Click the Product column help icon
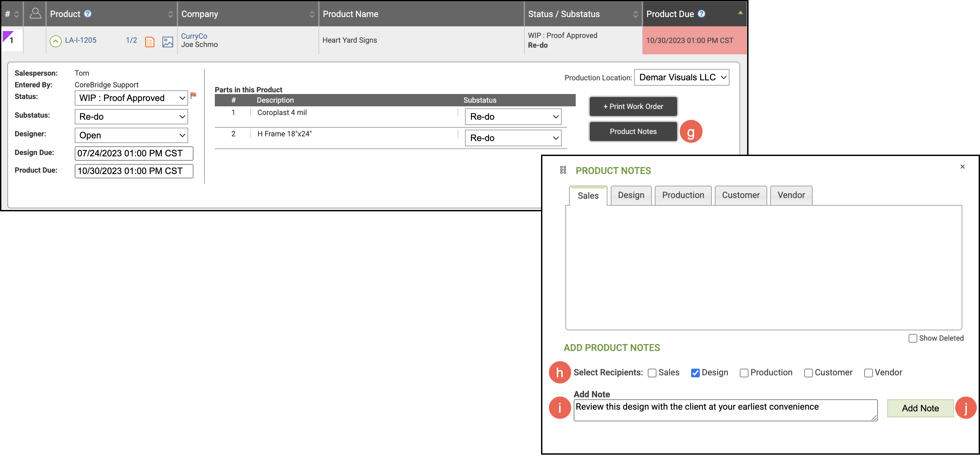980x458 pixels. (x=88, y=14)
